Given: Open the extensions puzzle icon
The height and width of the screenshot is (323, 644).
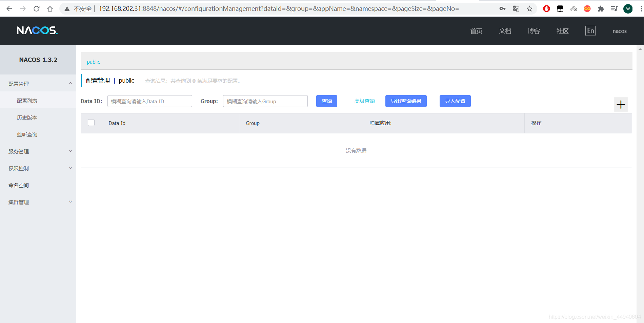Looking at the screenshot, I should coord(601,9).
